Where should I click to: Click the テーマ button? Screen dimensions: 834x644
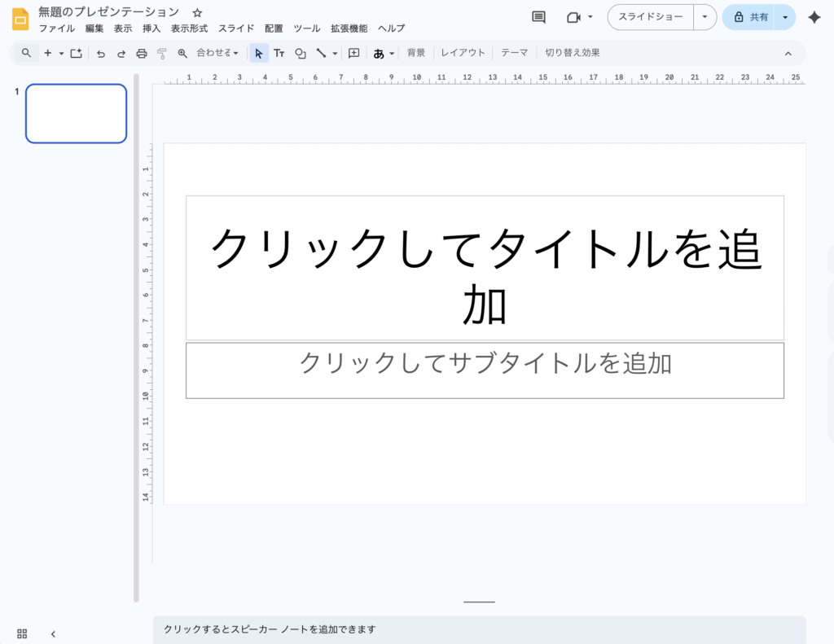click(514, 53)
